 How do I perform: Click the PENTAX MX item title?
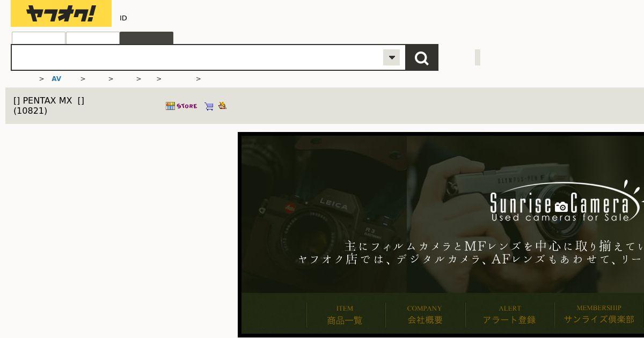(49, 101)
